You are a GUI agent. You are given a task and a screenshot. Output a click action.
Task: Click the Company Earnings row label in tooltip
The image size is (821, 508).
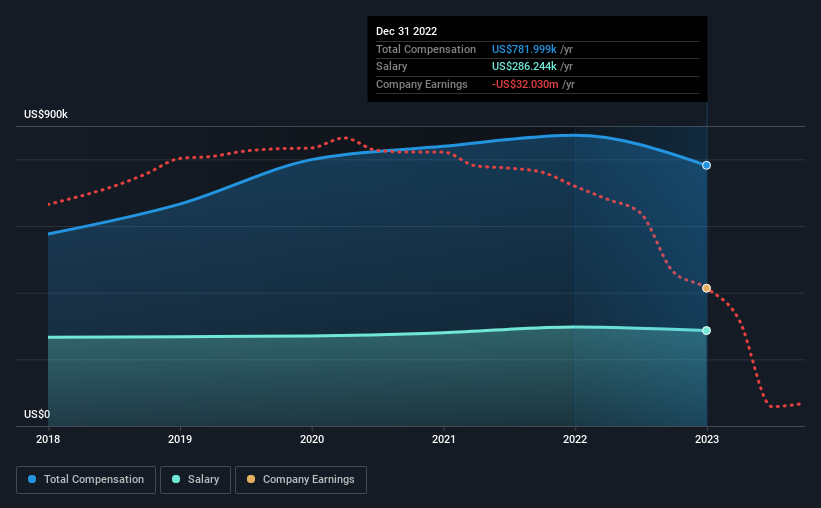pos(421,84)
